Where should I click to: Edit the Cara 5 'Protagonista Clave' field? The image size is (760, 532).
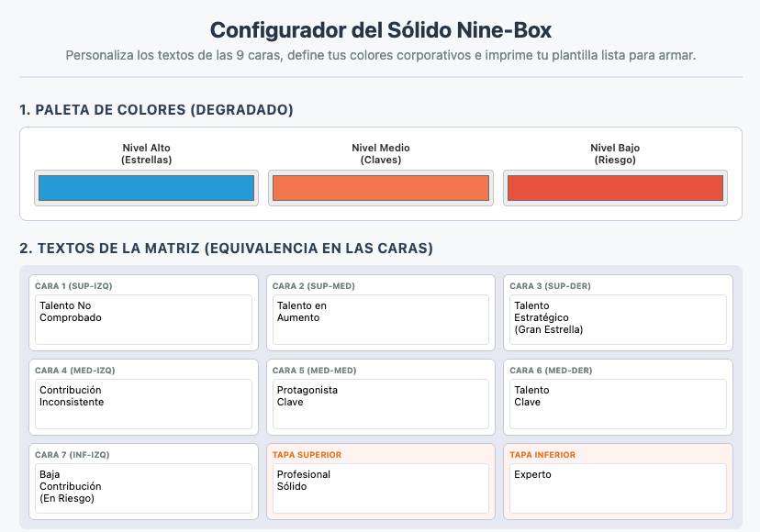[x=381, y=405]
